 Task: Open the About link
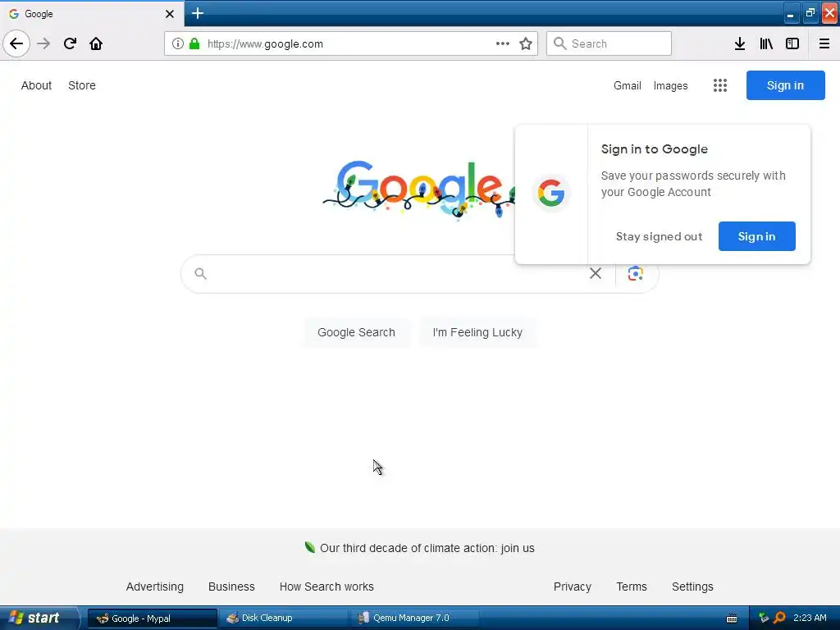coord(36,85)
